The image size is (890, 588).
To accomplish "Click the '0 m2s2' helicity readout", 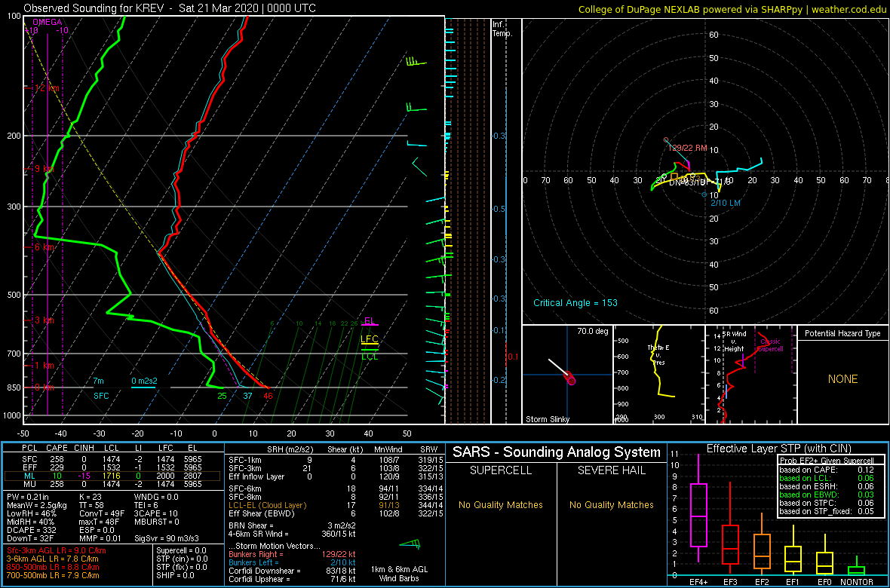I will pos(143,380).
